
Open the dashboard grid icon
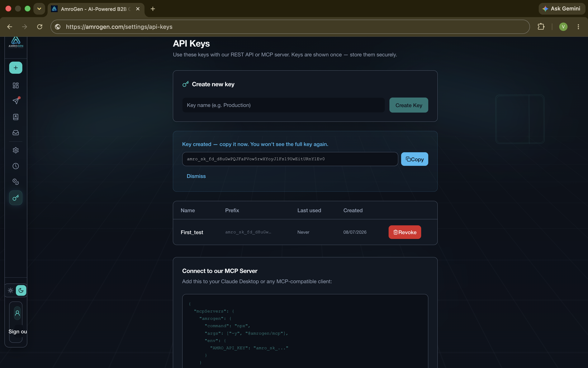point(16,85)
